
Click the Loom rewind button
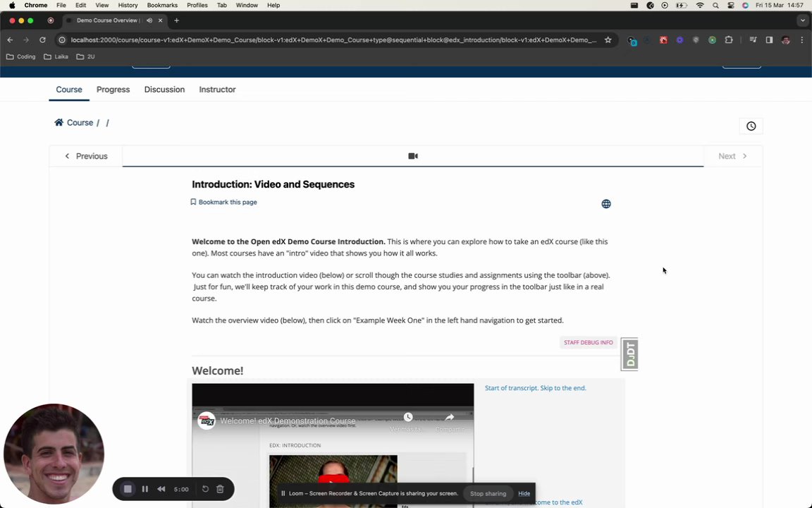click(x=161, y=489)
